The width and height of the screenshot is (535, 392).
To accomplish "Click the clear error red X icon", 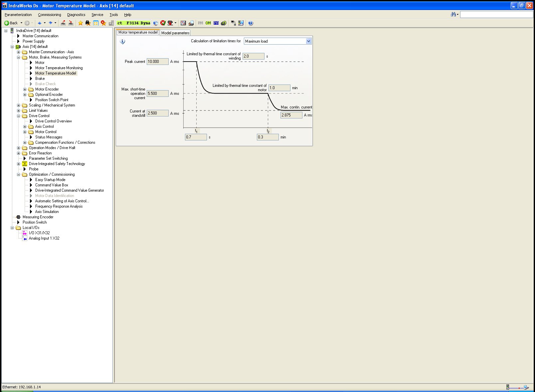I will 163,23.
